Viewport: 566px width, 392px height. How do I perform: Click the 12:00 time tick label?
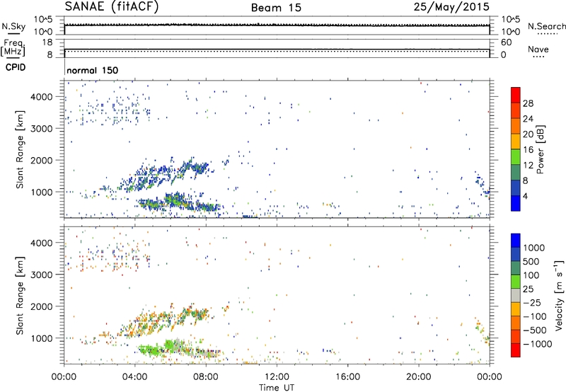pos(277,377)
